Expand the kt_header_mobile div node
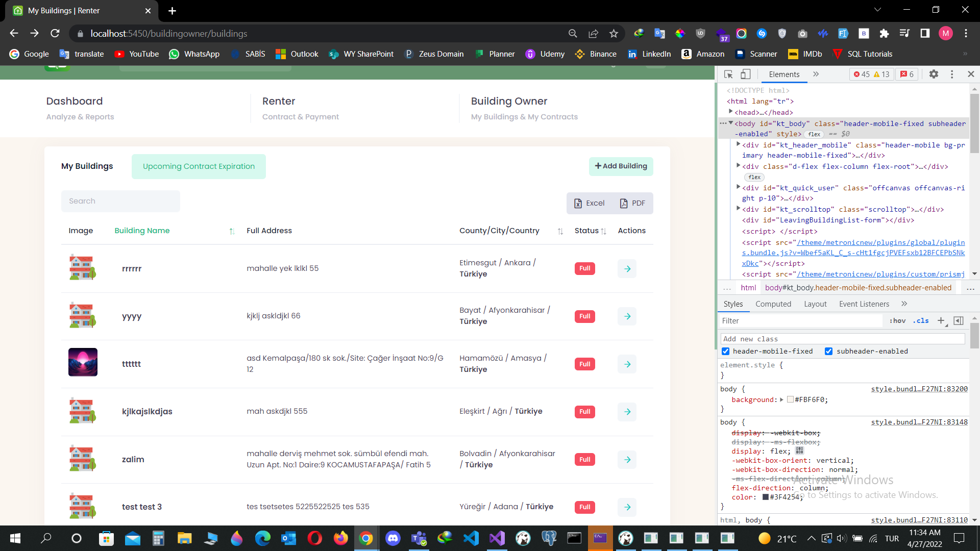The width and height of the screenshot is (980, 551). (x=738, y=145)
